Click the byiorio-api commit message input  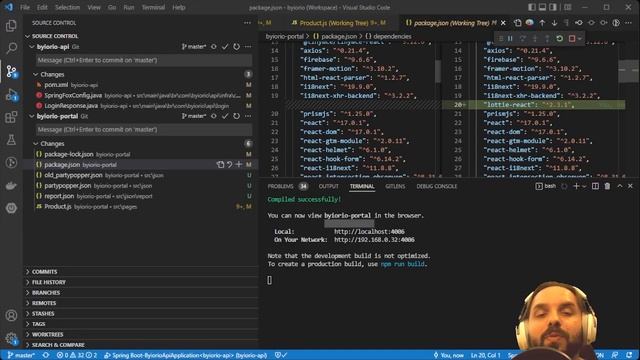[144, 60]
